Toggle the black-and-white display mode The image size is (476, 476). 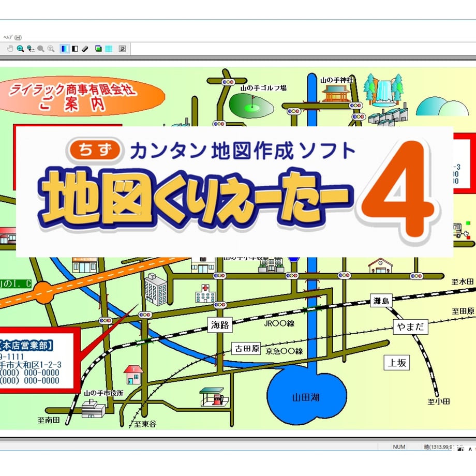pyautogui.click(x=75, y=49)
